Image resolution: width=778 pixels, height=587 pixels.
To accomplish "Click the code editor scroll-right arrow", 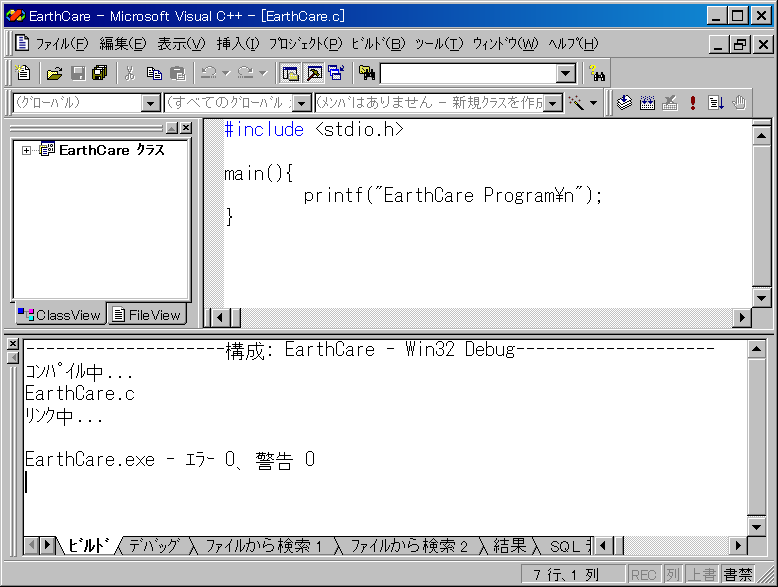I will [x=742, y=317].
